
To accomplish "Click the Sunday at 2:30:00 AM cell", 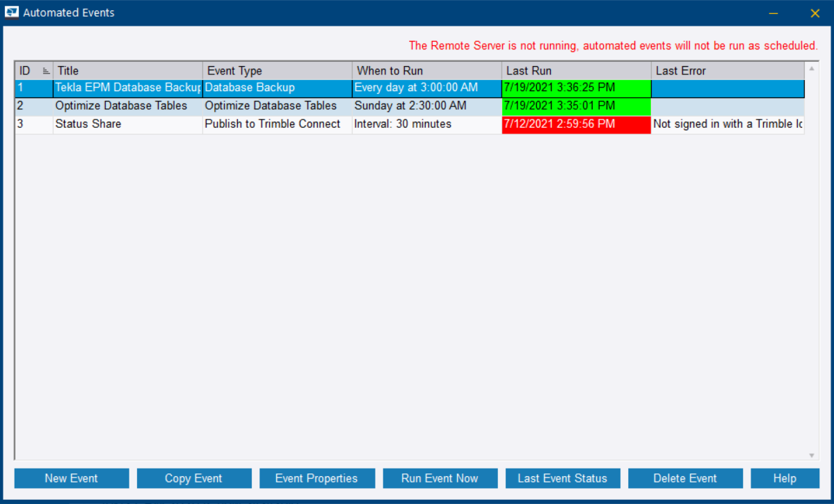I will 426,106.
